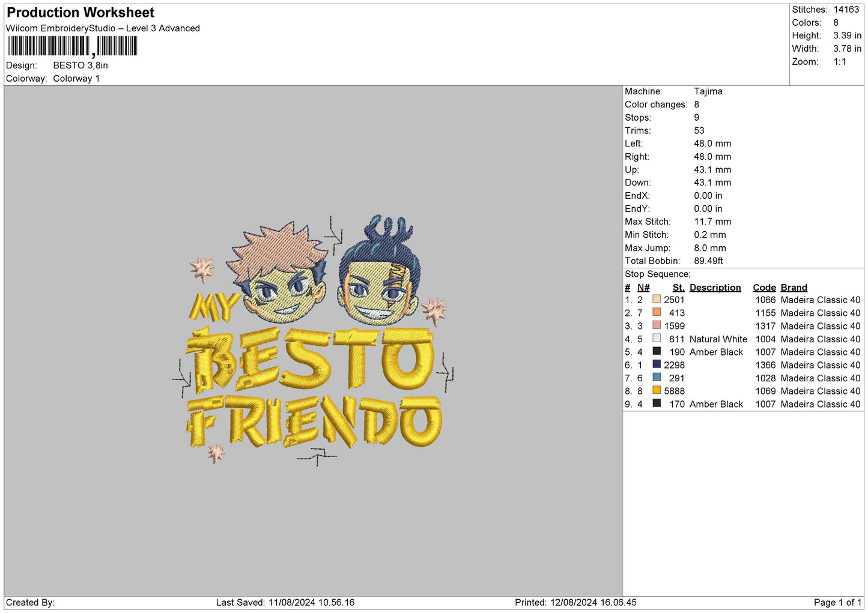Click the 'Created By:' footer label
This screenshot has height=613, width=868.
point(30,602)
